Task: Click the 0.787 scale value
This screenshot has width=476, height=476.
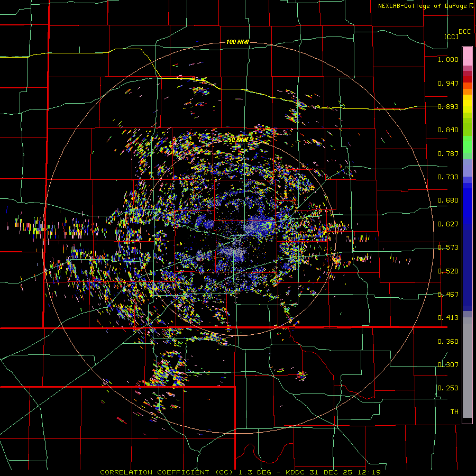Action: [448, 153]
